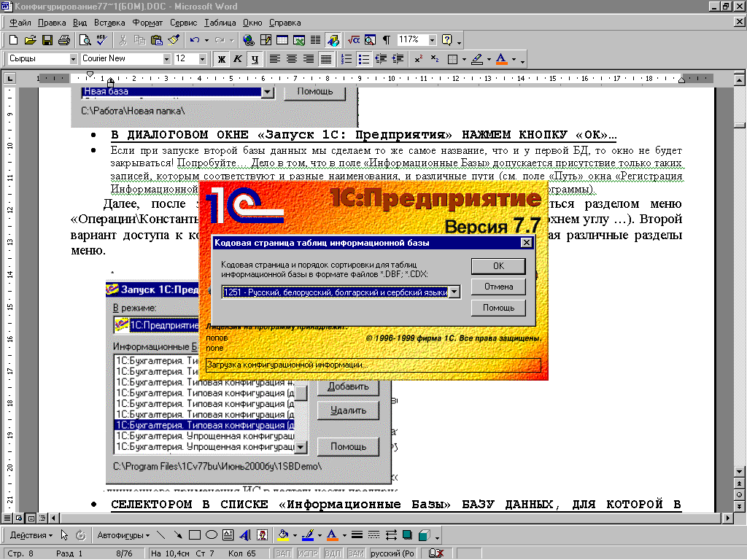
Task: Toggle underline (Ч) formatting
Action: (255, 59)
